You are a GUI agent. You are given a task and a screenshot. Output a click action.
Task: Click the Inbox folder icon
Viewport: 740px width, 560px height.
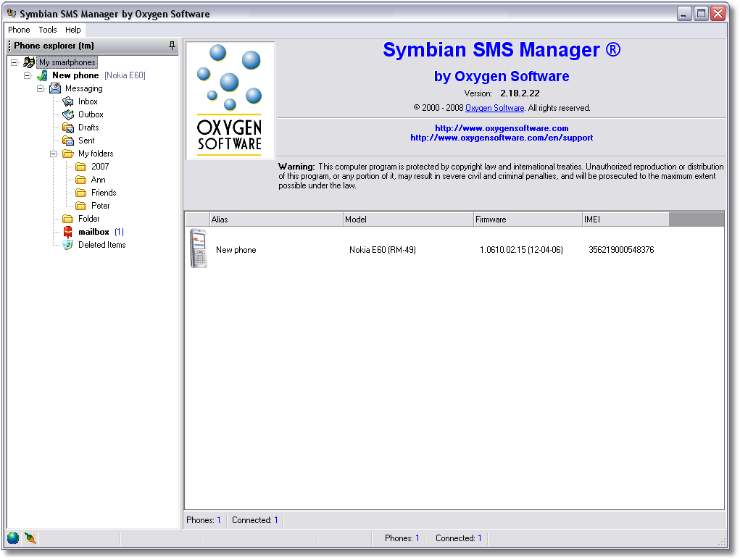68,101
